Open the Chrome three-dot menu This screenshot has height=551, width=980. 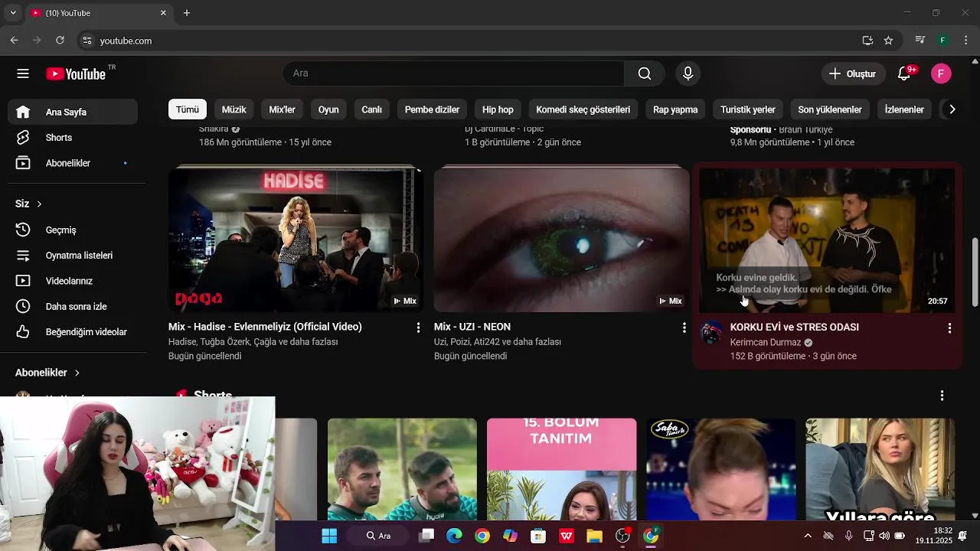pyautogui.click(x=966, y=41)
